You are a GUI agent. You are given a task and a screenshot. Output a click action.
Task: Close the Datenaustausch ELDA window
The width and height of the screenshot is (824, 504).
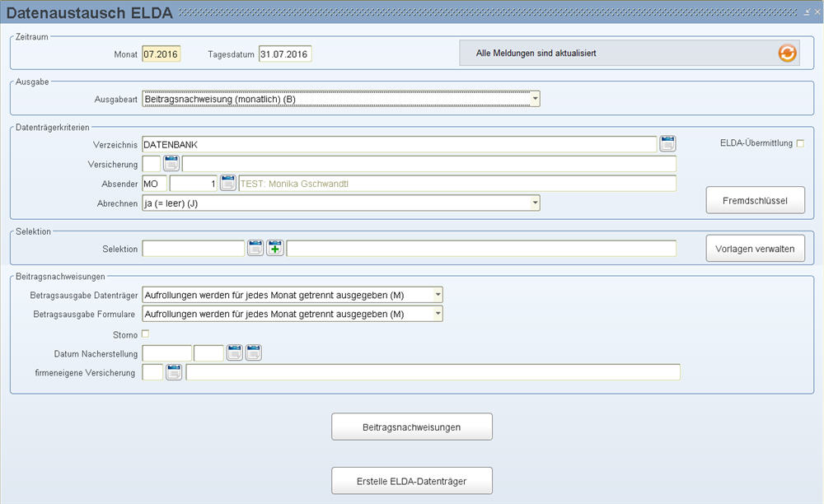pyautogui.click(x=817, y=12)
